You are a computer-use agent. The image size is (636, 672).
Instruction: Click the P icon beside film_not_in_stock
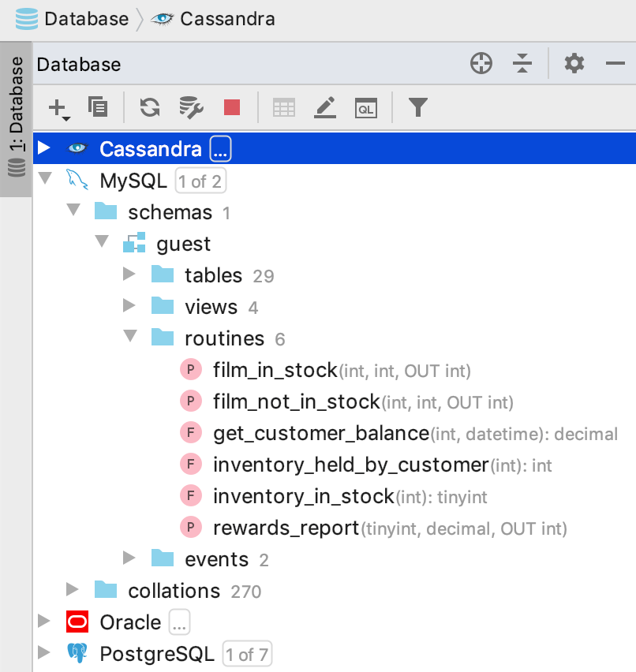coord(191,401)
